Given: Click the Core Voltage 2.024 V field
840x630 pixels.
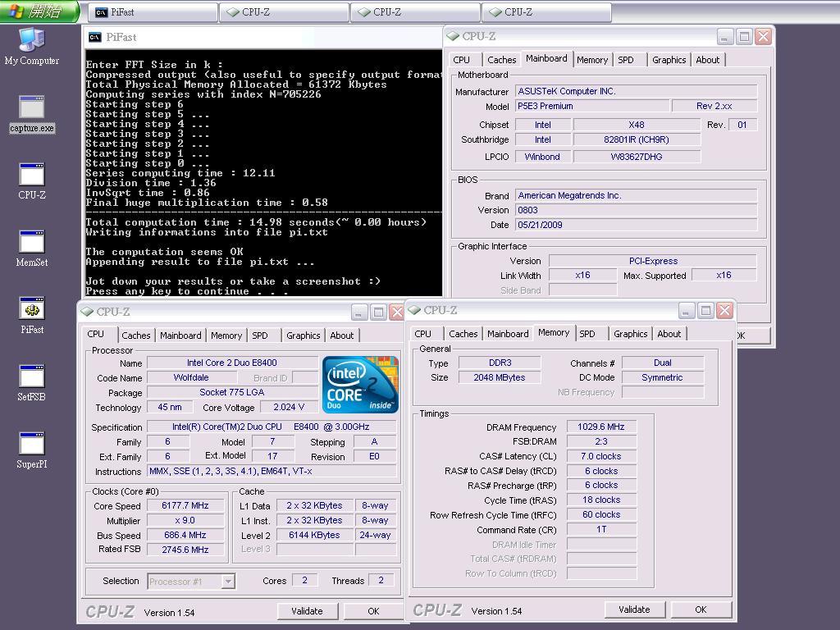Looking at the screenshot, I should tap(289, 407).
